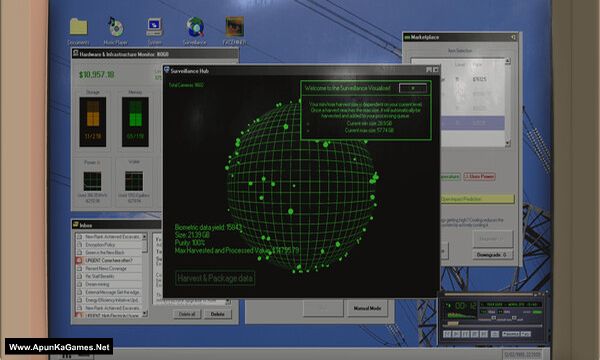Click the system clock in taskbar
The image size is (600, 360).
(522, 355)
